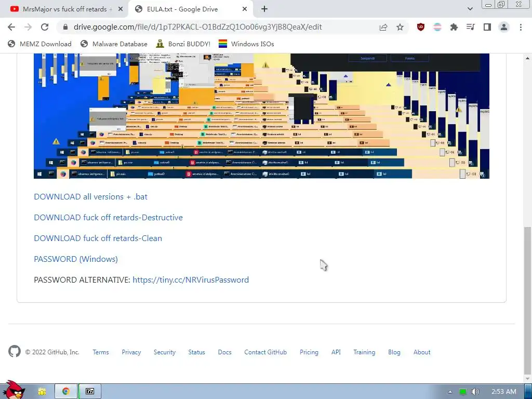Open Blog footer link
Image resolution: width=532 pixels, height=399 pixels.
(x=394, y=352)
